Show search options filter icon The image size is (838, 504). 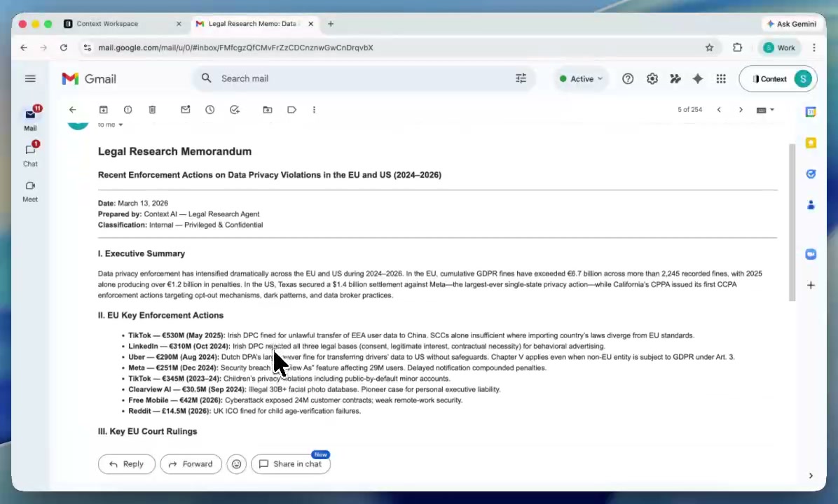[x=521, y=78]
